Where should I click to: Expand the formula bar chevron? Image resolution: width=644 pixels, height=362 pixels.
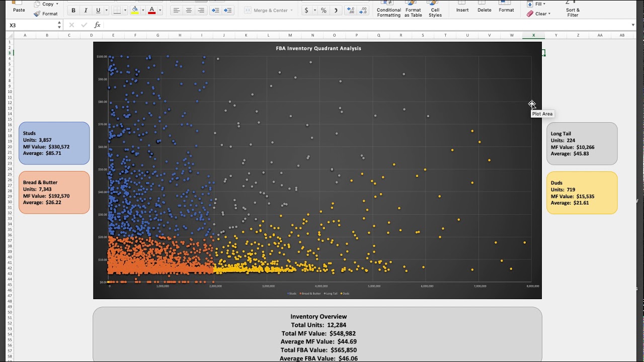coord(633,25)
